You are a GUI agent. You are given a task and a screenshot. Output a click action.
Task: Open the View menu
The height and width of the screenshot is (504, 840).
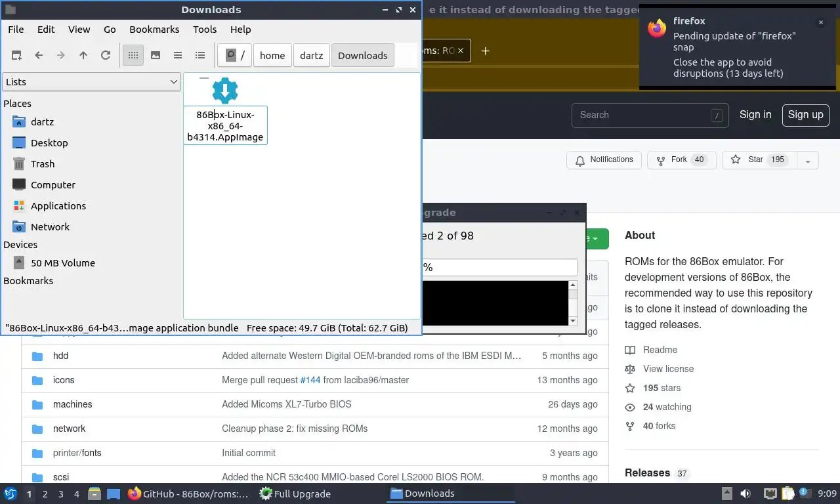point(79,29)
